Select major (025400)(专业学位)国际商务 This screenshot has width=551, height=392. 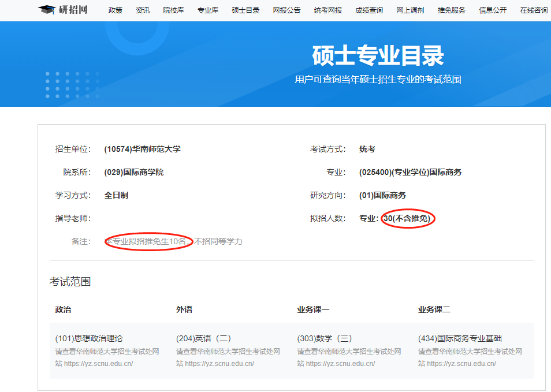tap(411, 172)
